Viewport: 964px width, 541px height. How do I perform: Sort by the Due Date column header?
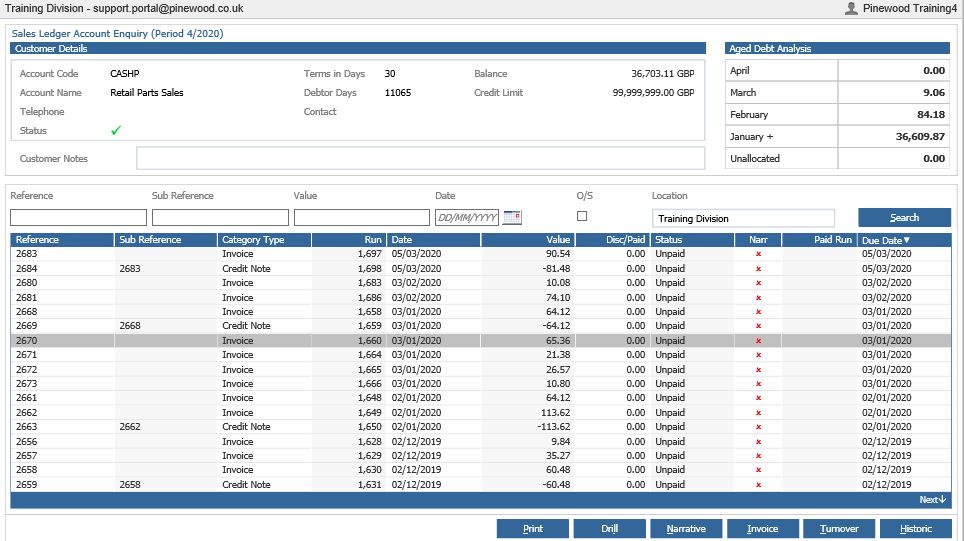pyautogui.click(x=903, y=240)
